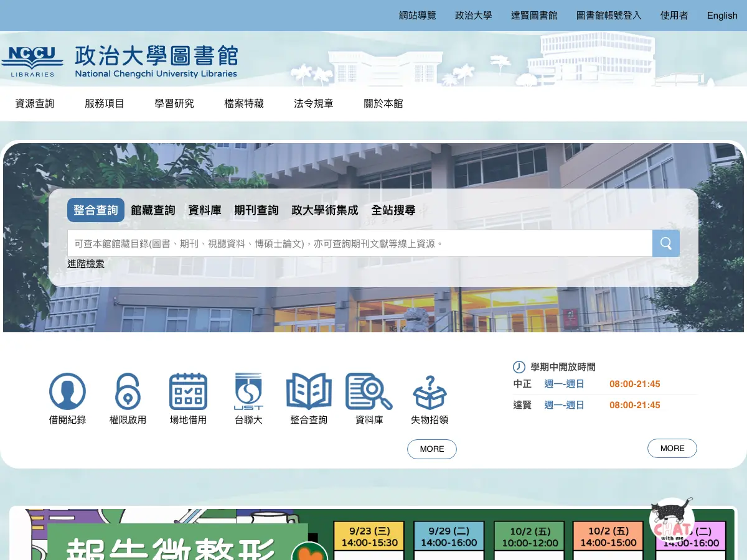Click 圖書館帳號登入 to sign in
The height and width of the screenshot is (560, 747).
pos(609,16)
